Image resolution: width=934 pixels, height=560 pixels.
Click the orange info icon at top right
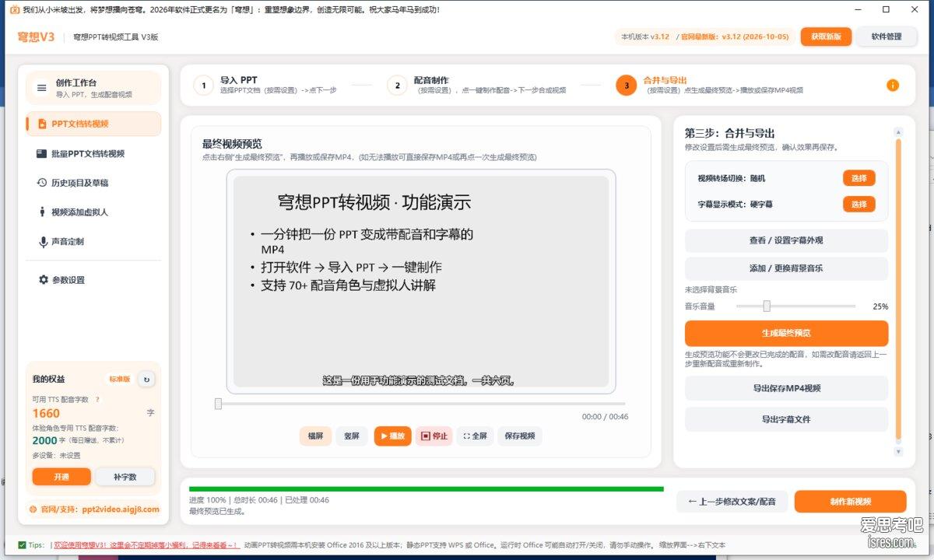(893, 85)
